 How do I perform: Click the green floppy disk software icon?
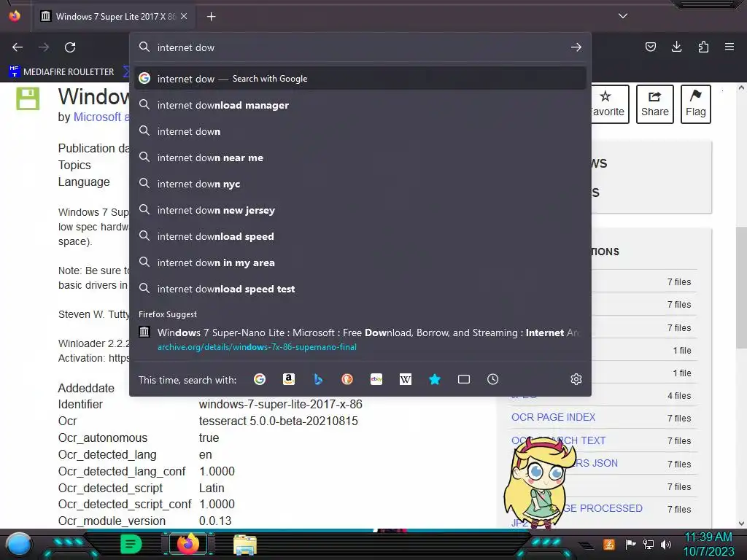click(28, 98)
